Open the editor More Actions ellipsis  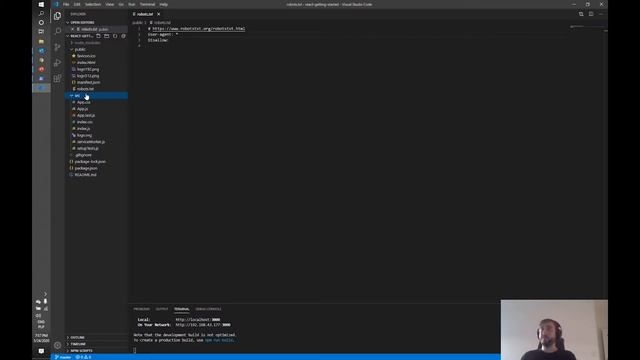601,14
